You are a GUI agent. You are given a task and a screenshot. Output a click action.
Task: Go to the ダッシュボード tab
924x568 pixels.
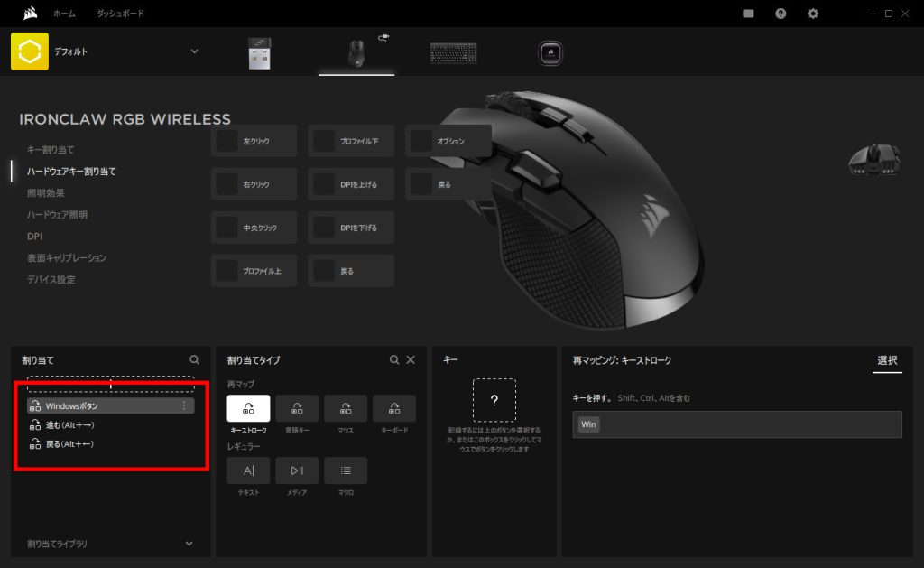[x=120, y=13]
